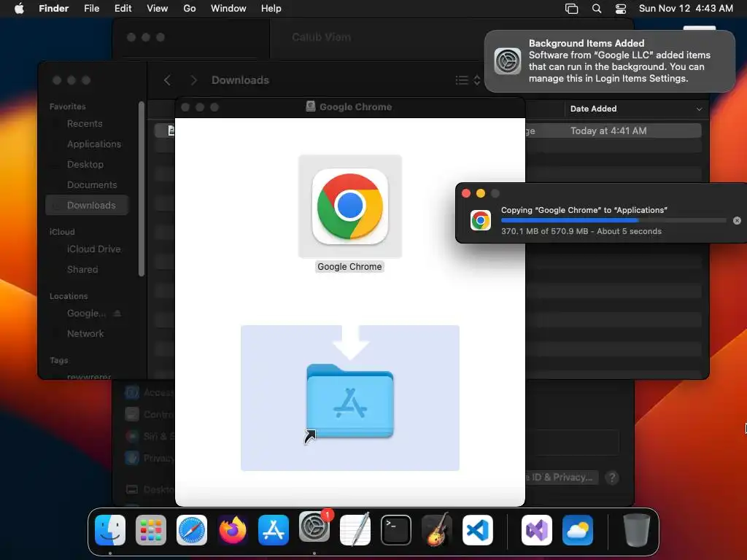
Task: Cancel the Google Chrome copy operation
Action: click(737, 220)
